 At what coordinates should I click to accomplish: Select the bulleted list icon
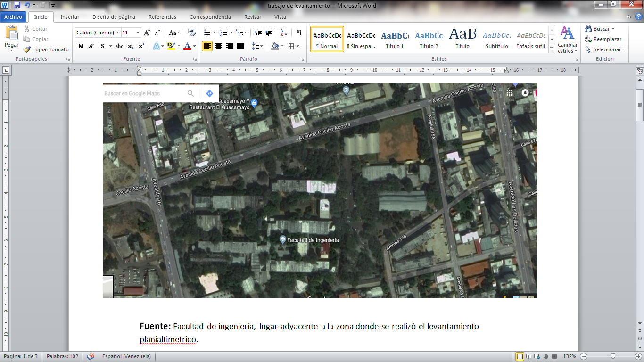[x=206, y=33]
